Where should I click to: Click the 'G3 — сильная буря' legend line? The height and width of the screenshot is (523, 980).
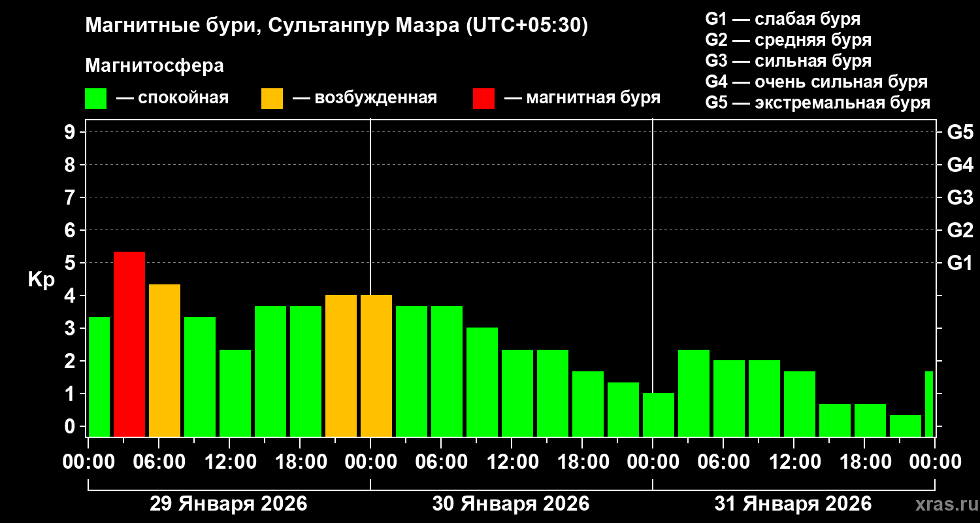(788, 61)
